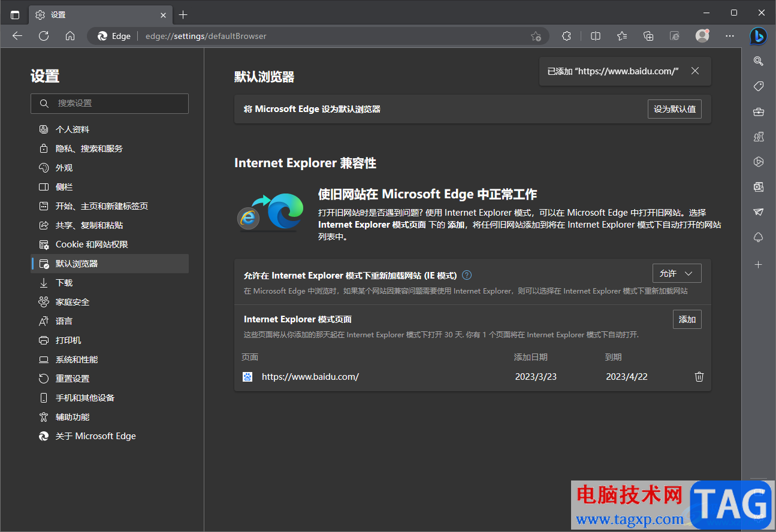Open the Favorites list icon

(x=622, y=36)
